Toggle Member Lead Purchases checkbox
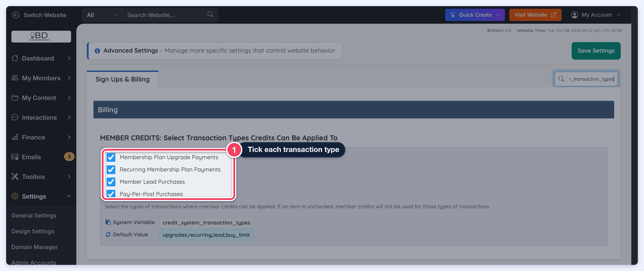The image size is (644, 271). click(111, 182)
